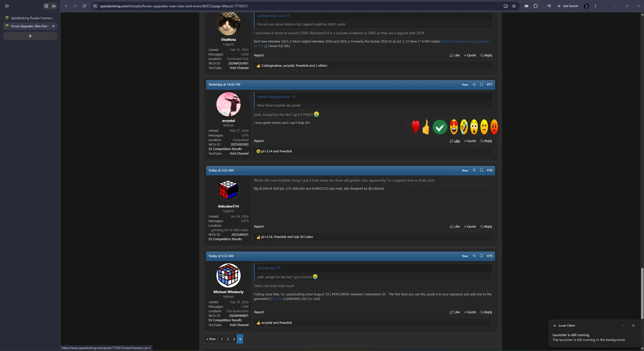Open acrystal's profile avatar
The image size is (644, 351).
tap(229, 104)
